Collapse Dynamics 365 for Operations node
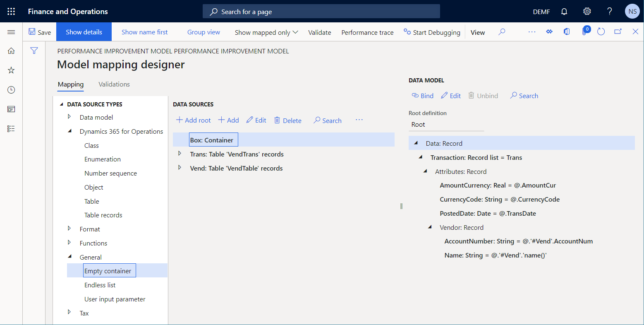Viewport: 644px width, 325px height. (69, 131)
